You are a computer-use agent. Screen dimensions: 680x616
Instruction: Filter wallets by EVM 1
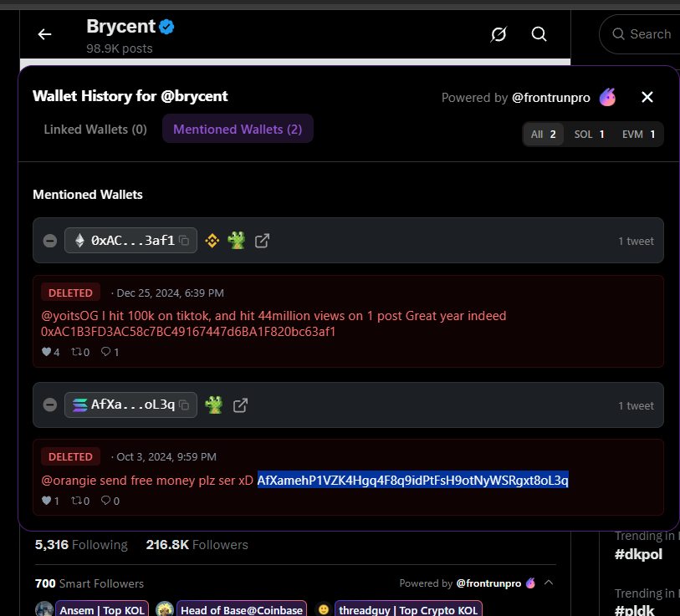pyautogui.click(x=638, y=135)
